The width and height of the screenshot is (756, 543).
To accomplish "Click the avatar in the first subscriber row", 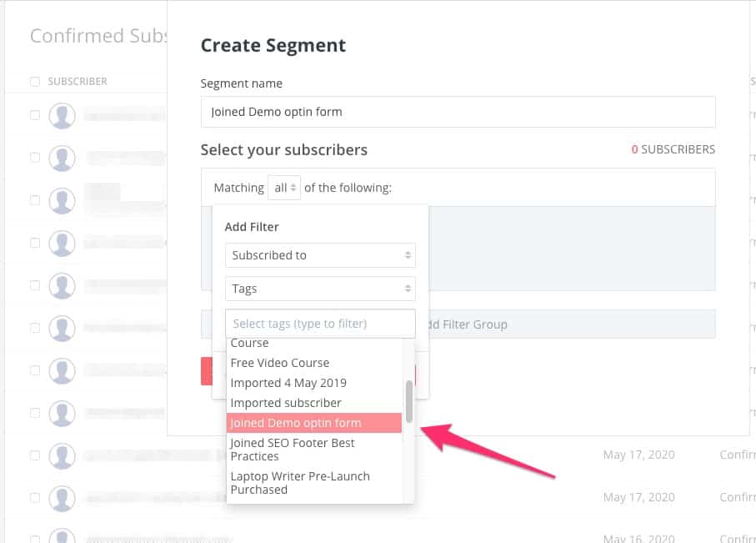I will click(x=63, y=116).
